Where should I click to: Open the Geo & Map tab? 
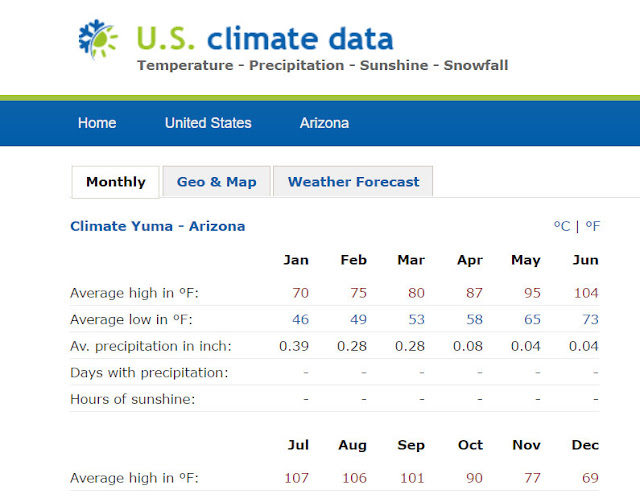[x=217, y=182]
